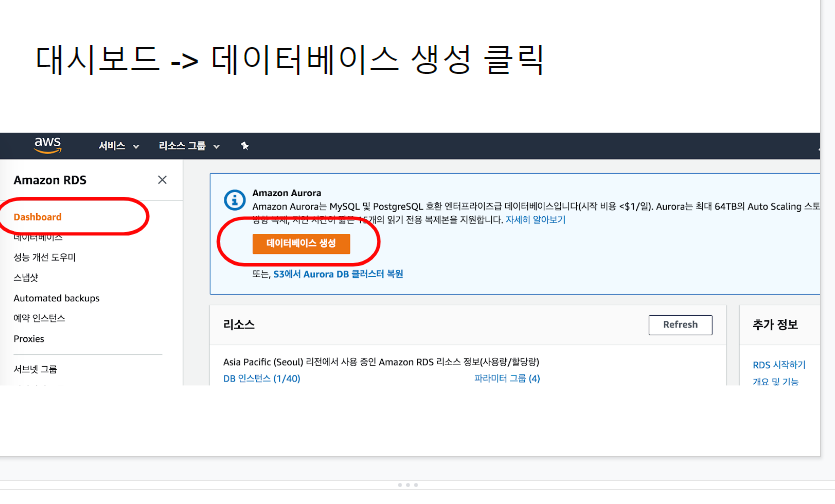Screen dimensions: 835x504
Task: Open 파라미터 그룹 (4) link
Action: [x=507, y=378]
